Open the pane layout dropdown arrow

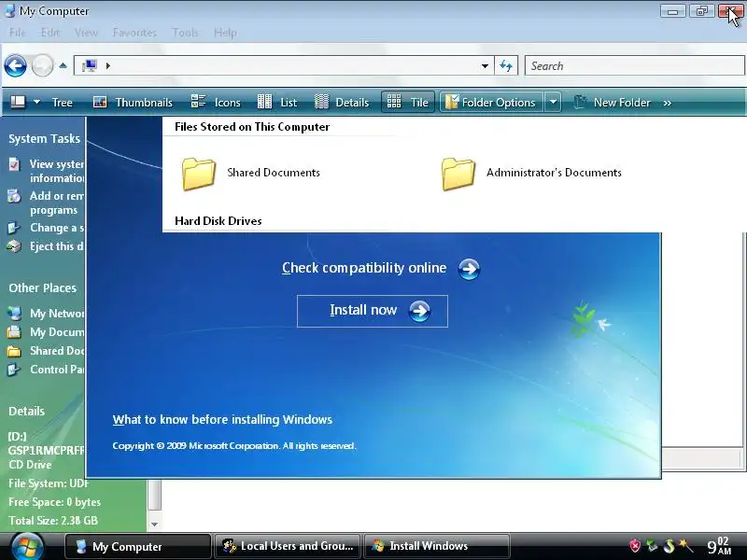point(36,102)
